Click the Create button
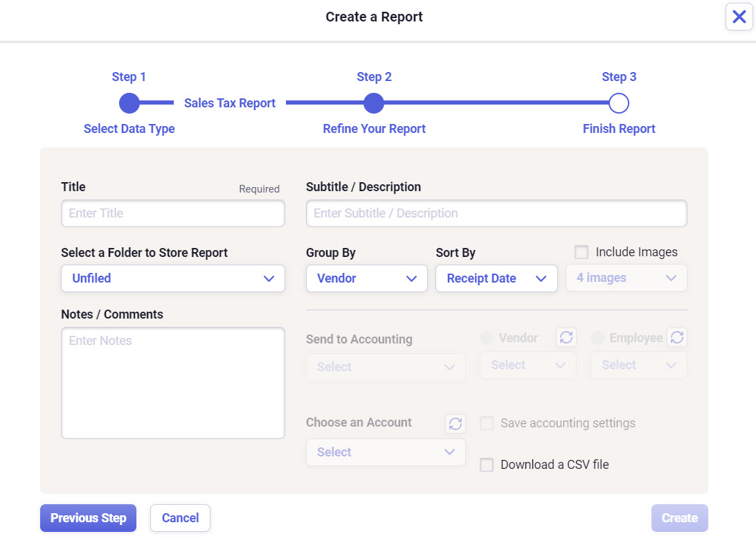This screenshot has width=756, height=552. 679,517
